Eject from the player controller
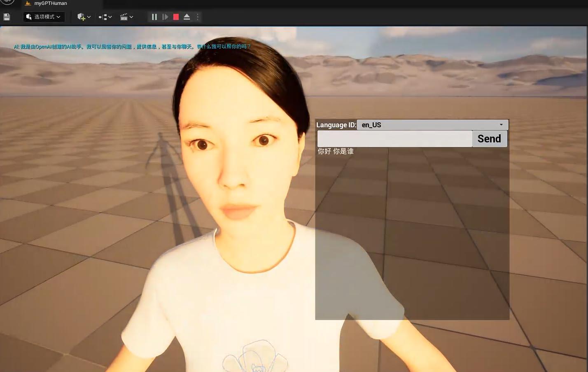Image resolution: width=588 pixels, height=372 pixels. (187, 17)
